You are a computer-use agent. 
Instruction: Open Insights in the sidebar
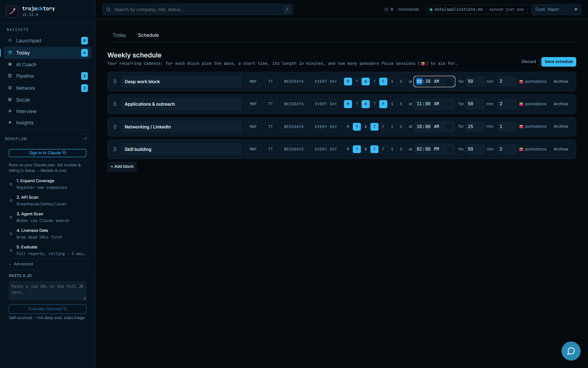pyautogui.click(x=47, y=123)
